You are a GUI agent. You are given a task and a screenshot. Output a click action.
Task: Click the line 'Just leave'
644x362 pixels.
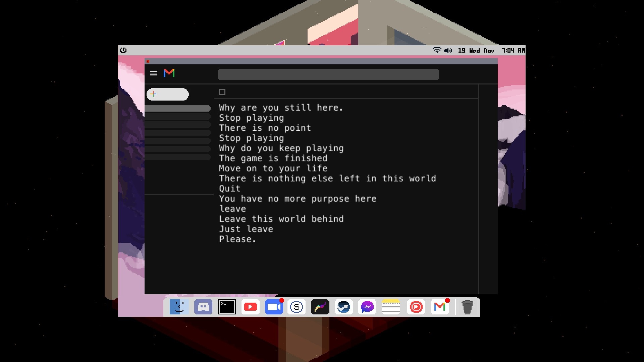[246, 229]
